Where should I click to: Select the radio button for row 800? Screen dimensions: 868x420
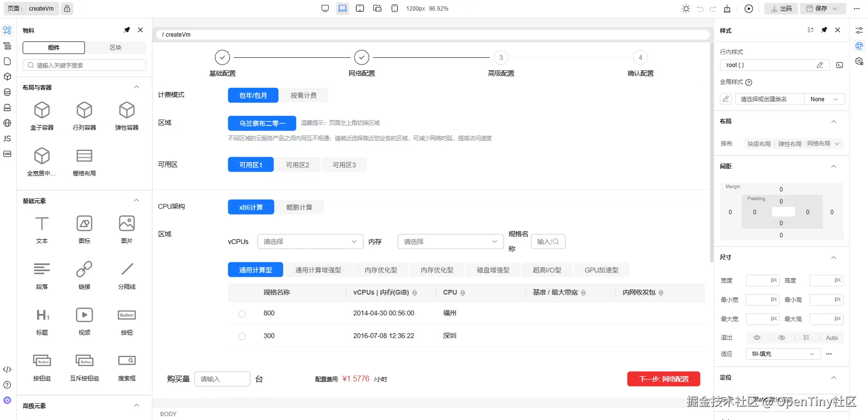pyautogui.click(x=242, y=314)
